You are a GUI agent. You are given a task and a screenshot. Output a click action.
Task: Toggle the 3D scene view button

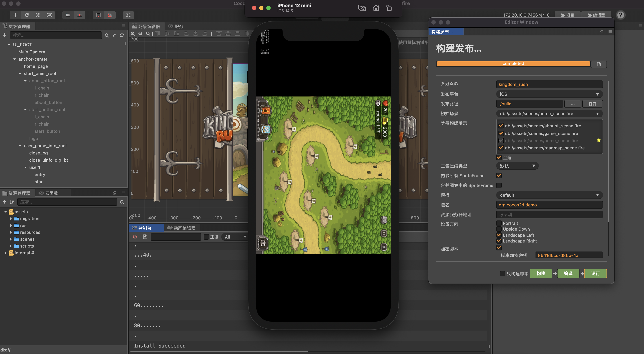click(128, 15)
